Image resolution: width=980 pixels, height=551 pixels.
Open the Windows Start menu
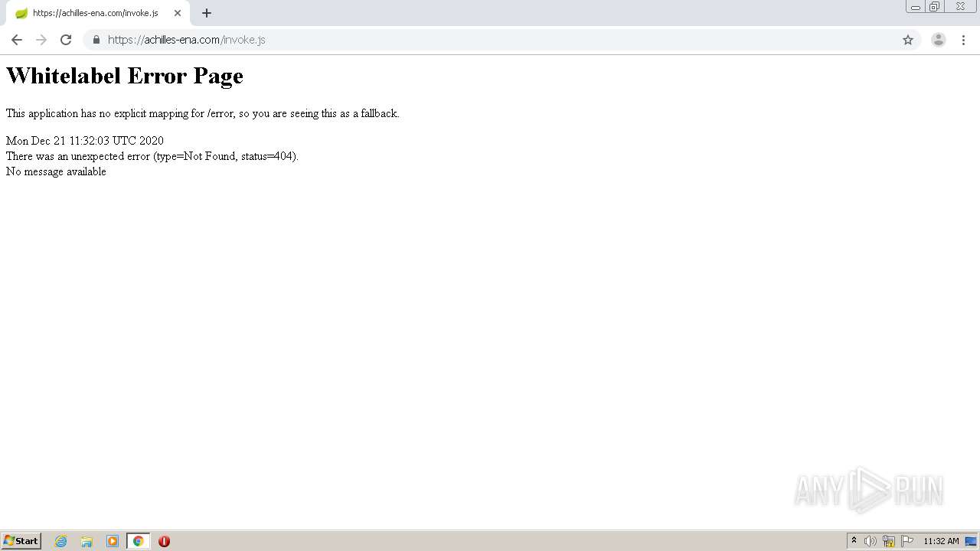(x=21, y=540)
